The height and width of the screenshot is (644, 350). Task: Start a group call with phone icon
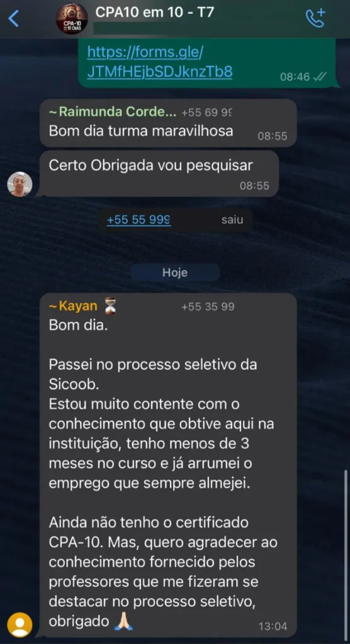coord(315,18)
